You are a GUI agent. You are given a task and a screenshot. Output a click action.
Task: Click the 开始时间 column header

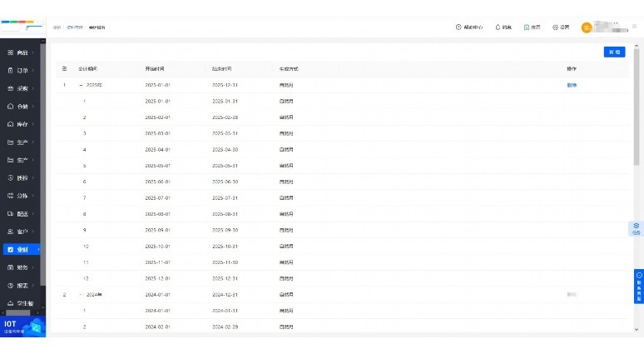click(155, 69)
